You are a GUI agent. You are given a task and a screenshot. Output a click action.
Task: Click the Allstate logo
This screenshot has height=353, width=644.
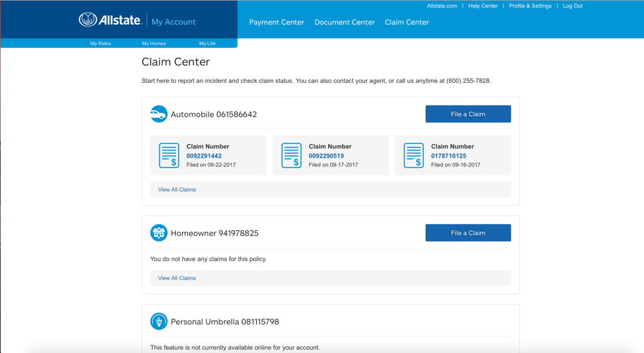click(x=110, y=19)
